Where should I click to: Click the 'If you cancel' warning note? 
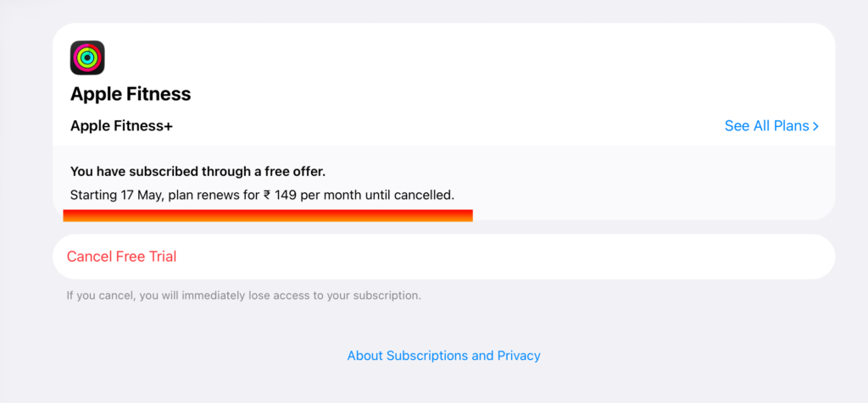(244, 296)
